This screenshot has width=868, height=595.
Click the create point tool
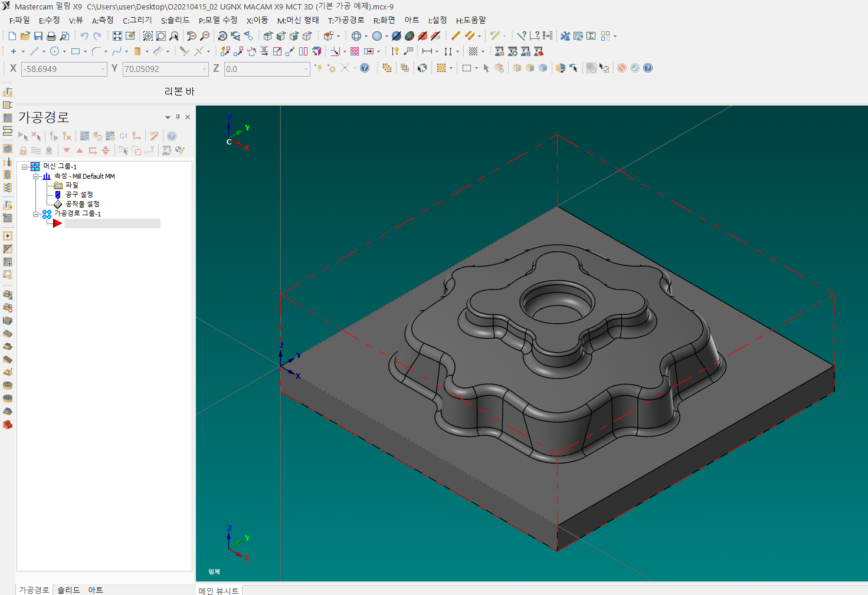[14, 51]
